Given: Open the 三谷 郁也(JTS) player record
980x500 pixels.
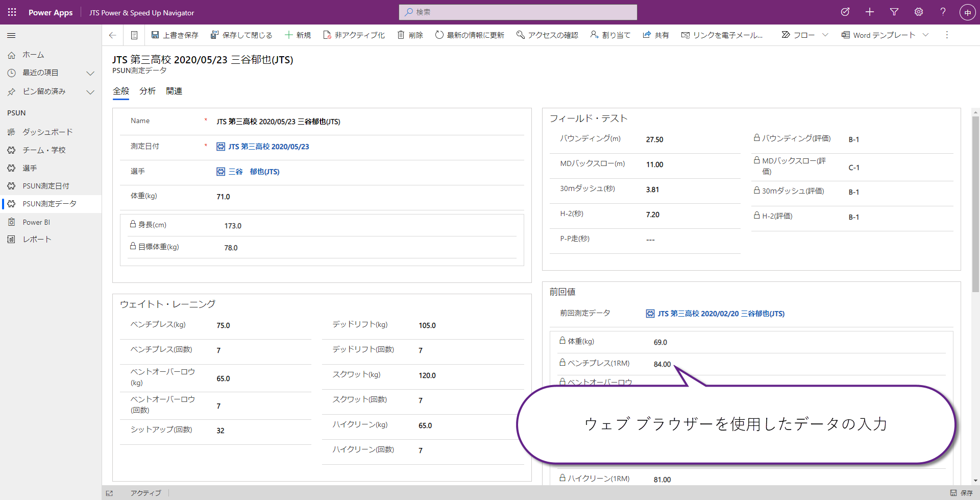Looking at the screenshot, I should (x=254, y=172).
